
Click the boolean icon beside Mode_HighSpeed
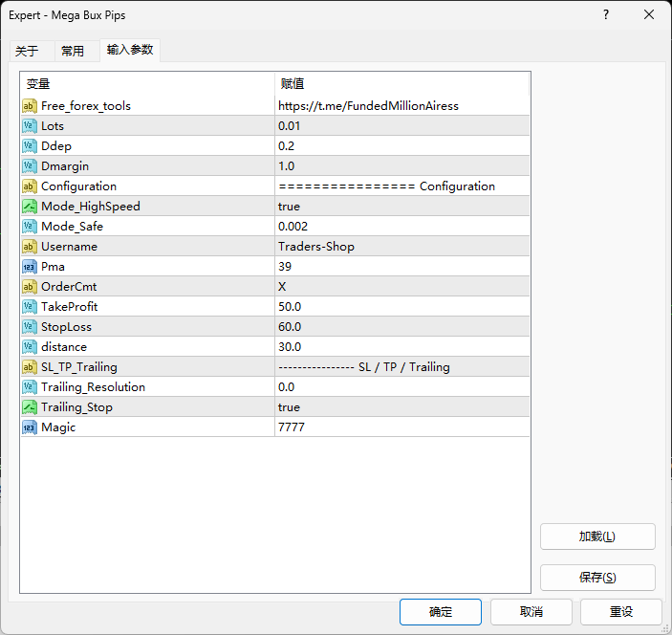pyautogui.click(x=30, y=207)
